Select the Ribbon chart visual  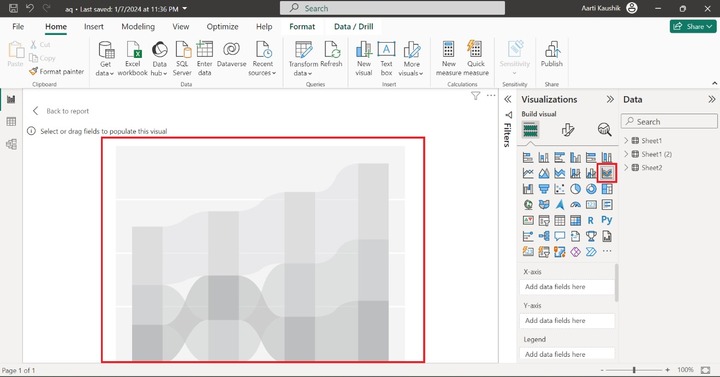[607, 173]
